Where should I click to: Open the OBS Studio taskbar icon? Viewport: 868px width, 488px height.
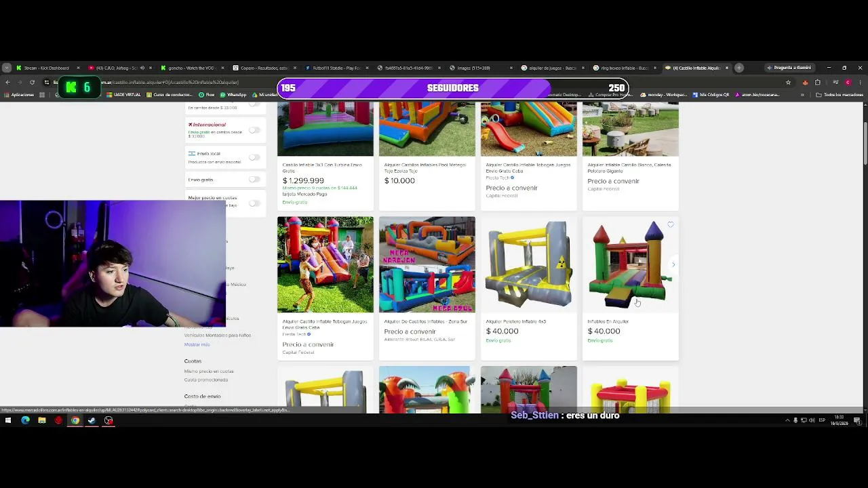[108, 420]
